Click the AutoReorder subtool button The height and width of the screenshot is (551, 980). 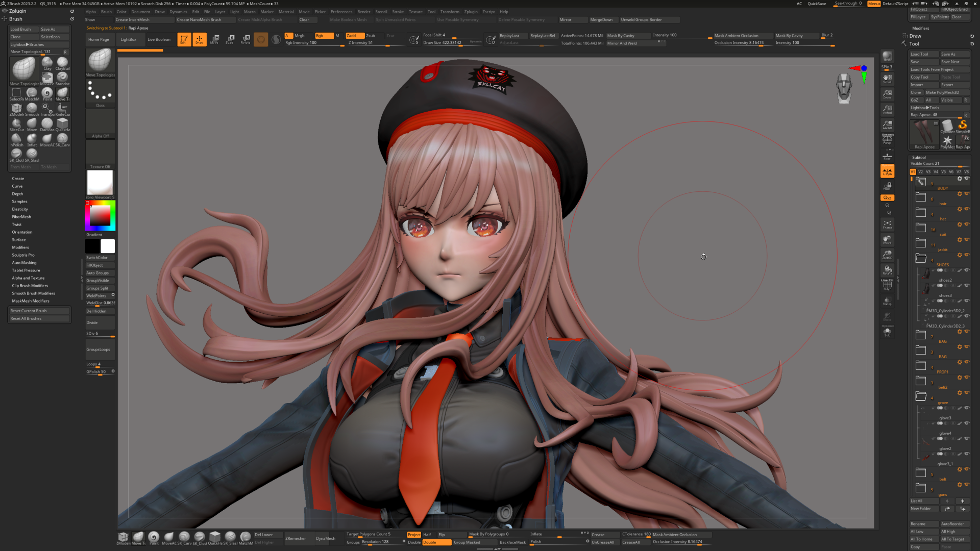click(954, 524)
